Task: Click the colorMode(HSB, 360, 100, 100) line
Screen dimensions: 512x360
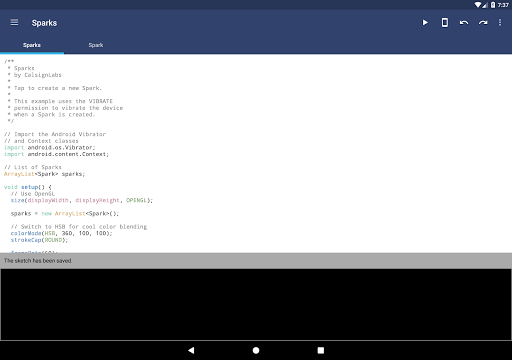Action: point(61,233)
